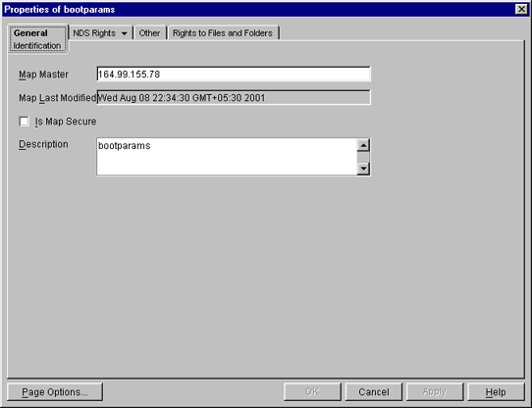Click the Map Master label

point(43,75)
